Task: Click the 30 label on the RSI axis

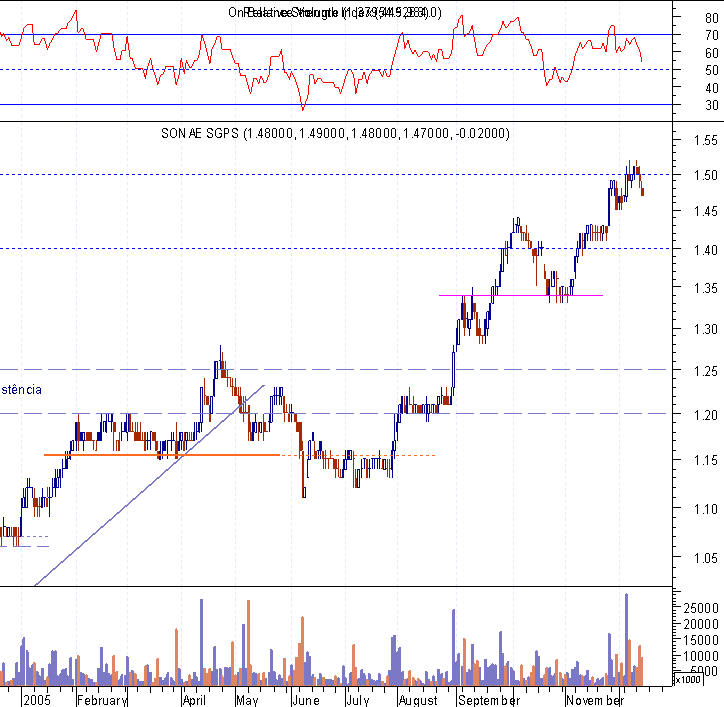Action: (712, 105)
